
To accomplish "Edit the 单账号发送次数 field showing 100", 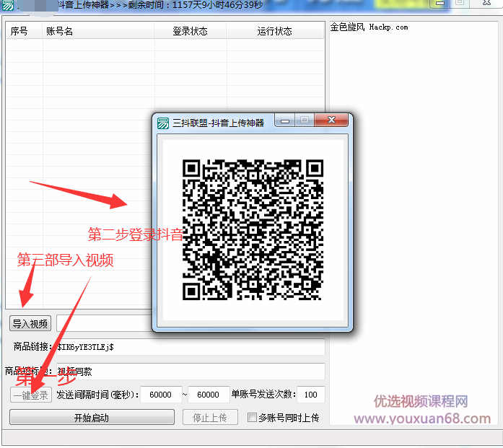I will click(311, 395).
